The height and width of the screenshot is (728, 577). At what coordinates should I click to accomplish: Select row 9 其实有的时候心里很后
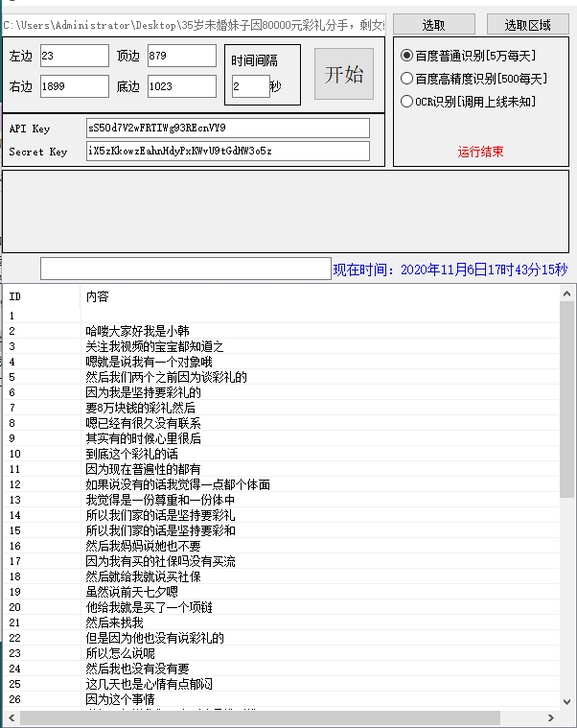[281, 438]
